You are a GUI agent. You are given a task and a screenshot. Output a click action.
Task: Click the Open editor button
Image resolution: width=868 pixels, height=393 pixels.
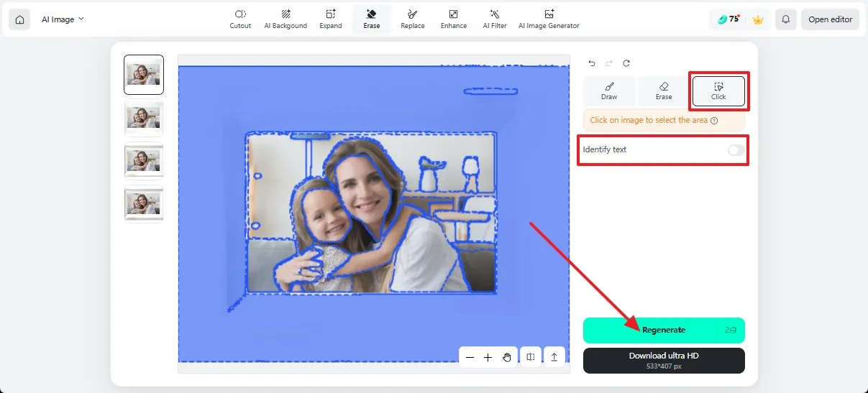(x=830, y=19)
